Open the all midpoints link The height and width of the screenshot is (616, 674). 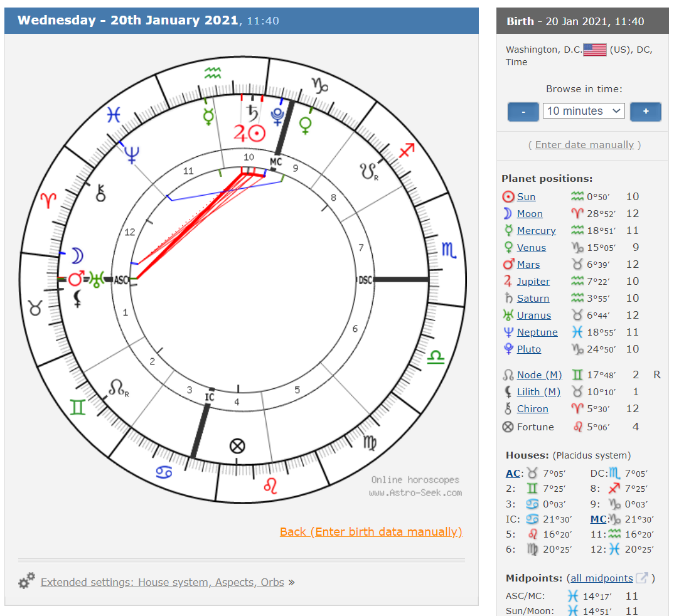tap(602, 578)
